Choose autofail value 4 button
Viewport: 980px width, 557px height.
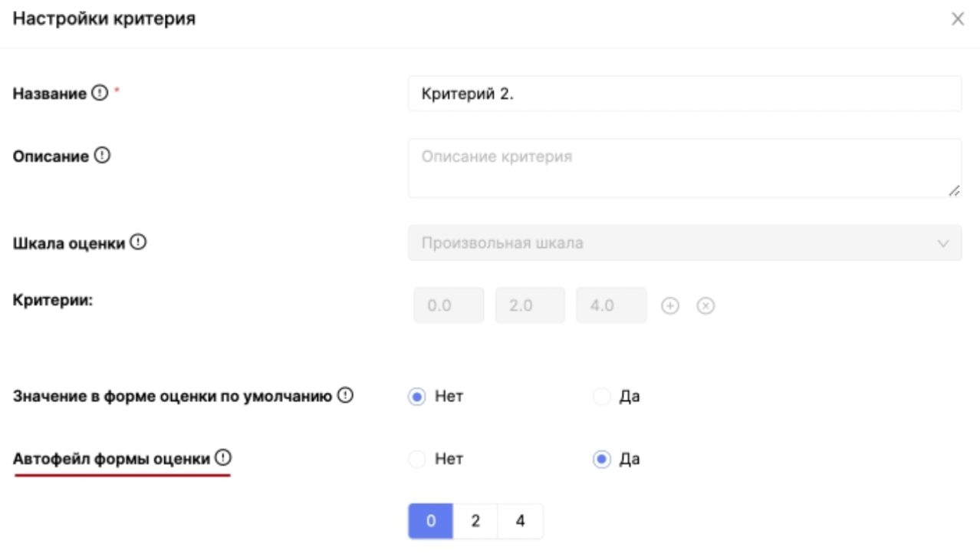click(520, 521)
